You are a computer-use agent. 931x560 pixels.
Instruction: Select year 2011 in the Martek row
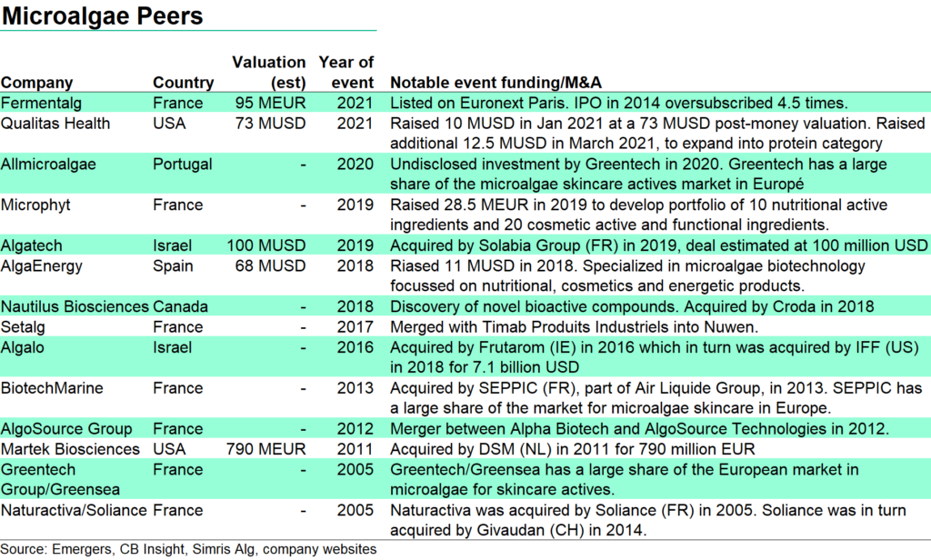tap(355, 449)
